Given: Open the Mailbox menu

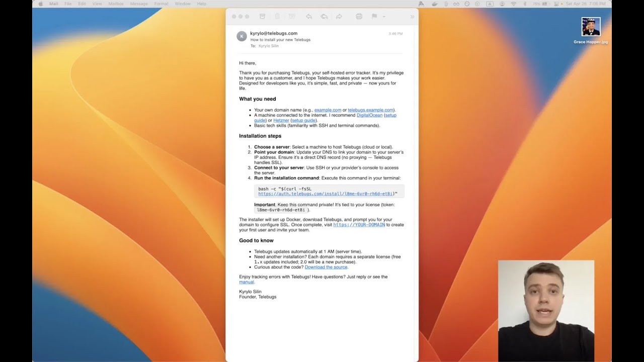Looking at the screenshot, I should click(x=115, y=4).
